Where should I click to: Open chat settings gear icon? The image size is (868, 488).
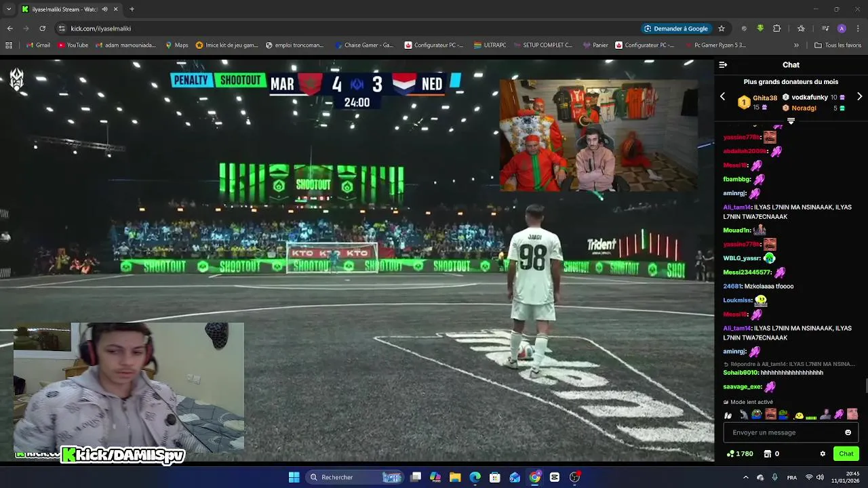pyautogui.click(x=823, y=453)
